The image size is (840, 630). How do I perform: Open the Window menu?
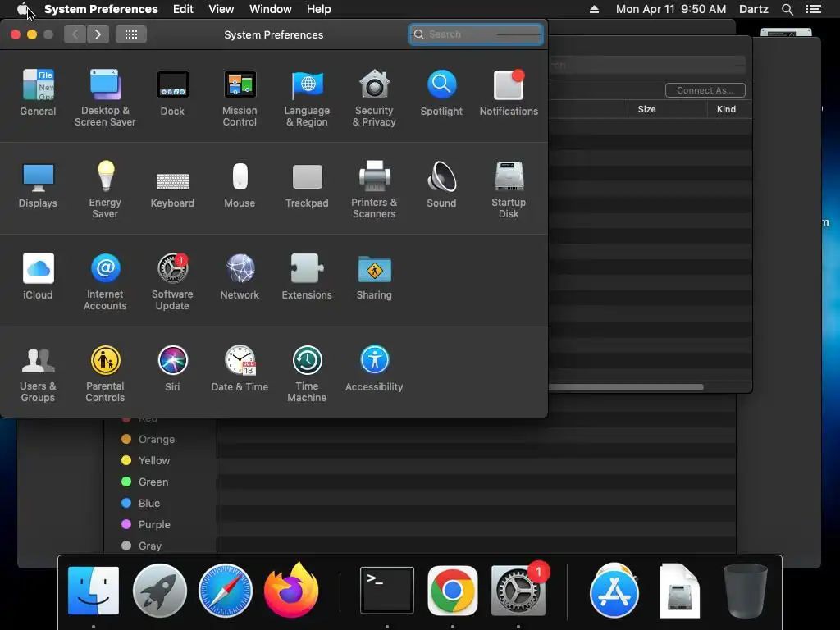coord(271,9)
